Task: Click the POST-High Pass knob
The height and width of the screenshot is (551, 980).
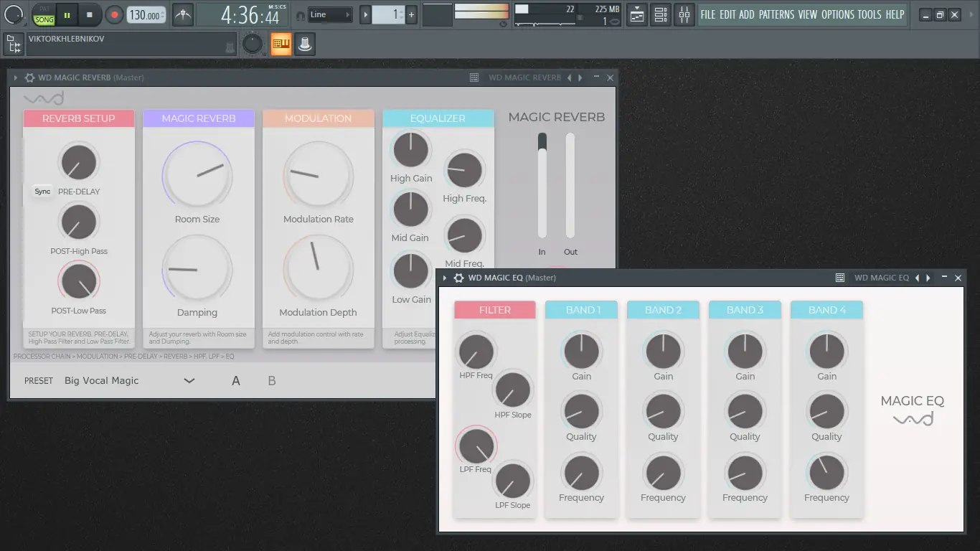Action: click(x=79, y=222)
